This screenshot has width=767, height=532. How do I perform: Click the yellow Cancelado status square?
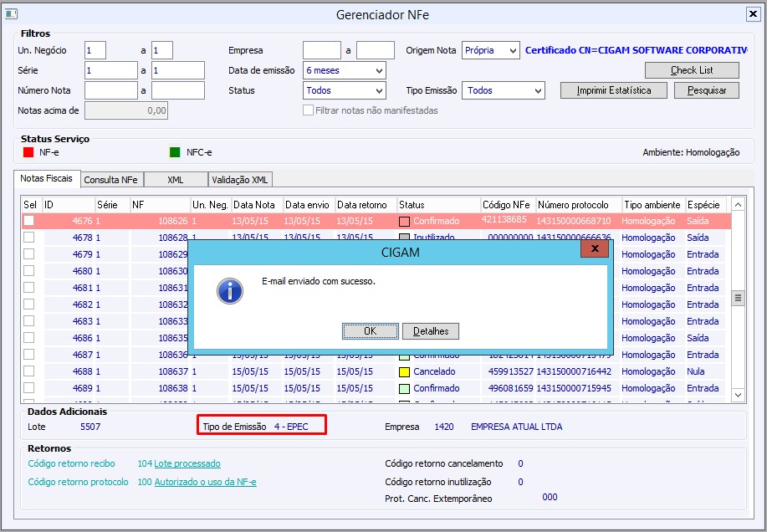404,371
